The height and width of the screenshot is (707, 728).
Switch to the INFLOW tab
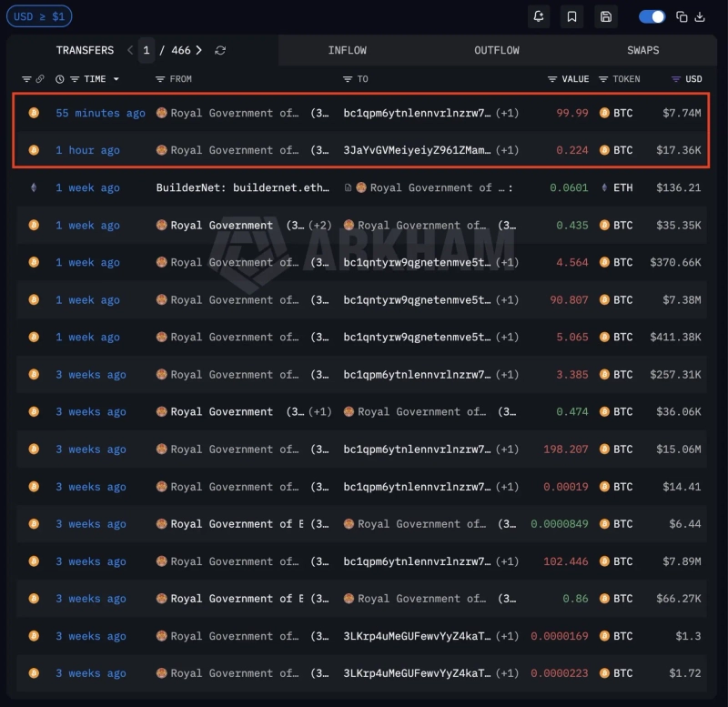click(x=347, y=50)
